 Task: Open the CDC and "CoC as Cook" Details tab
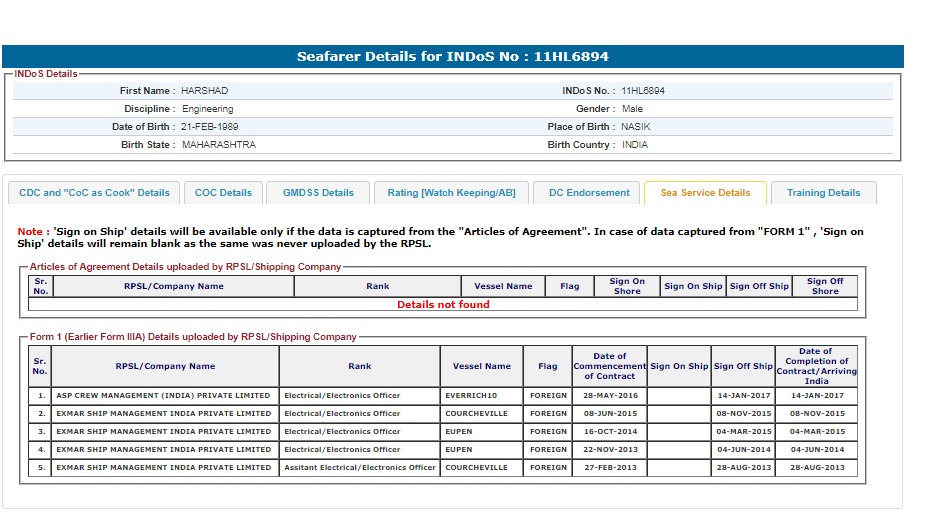click(95, 193)
